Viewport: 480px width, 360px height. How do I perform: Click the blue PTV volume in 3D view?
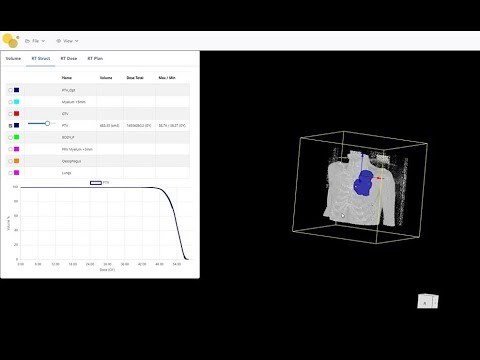tap(364, 183)
